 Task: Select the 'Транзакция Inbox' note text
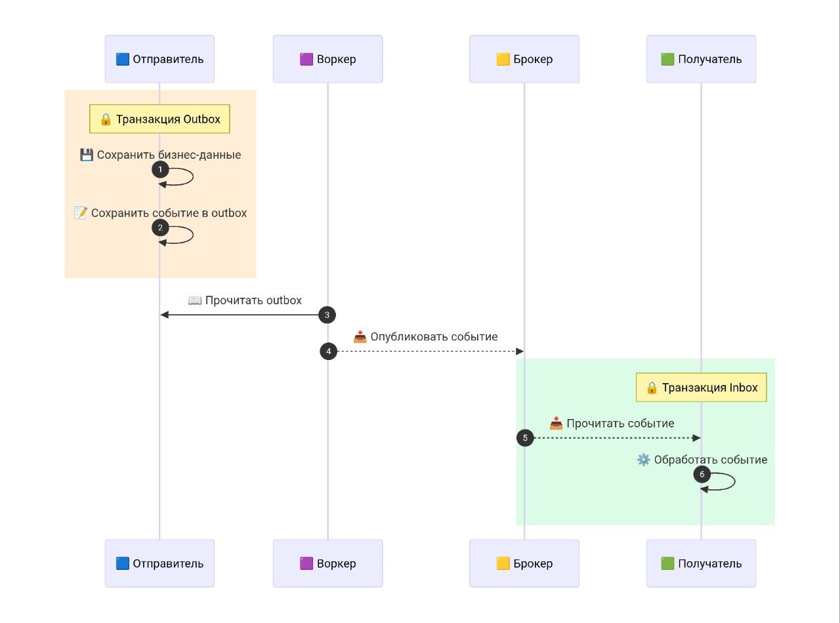tap(710, 388)
